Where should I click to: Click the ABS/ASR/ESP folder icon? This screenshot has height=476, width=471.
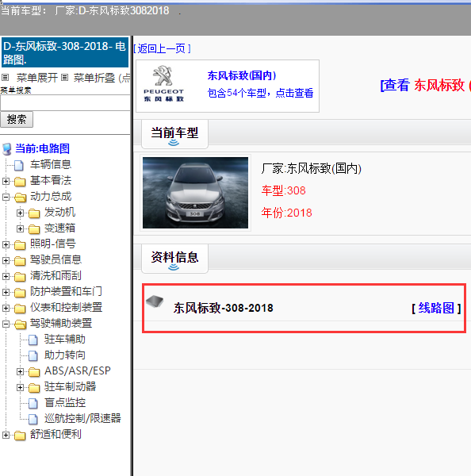pos(34,371)
